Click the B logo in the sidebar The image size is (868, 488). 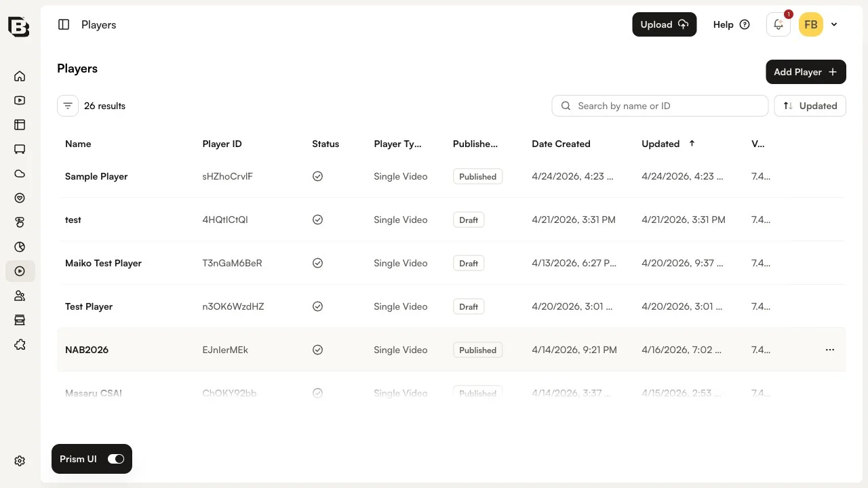click(x=19, y=26)
